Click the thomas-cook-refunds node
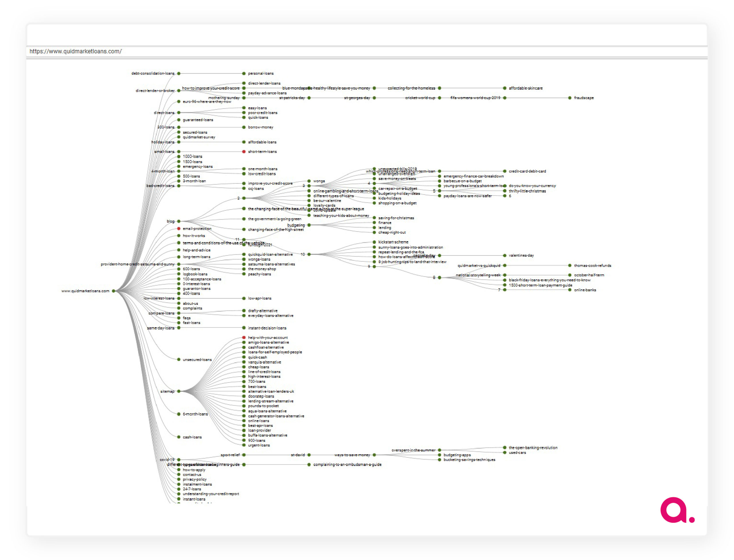Screen dimensions: 734x560 pos(570,266)
